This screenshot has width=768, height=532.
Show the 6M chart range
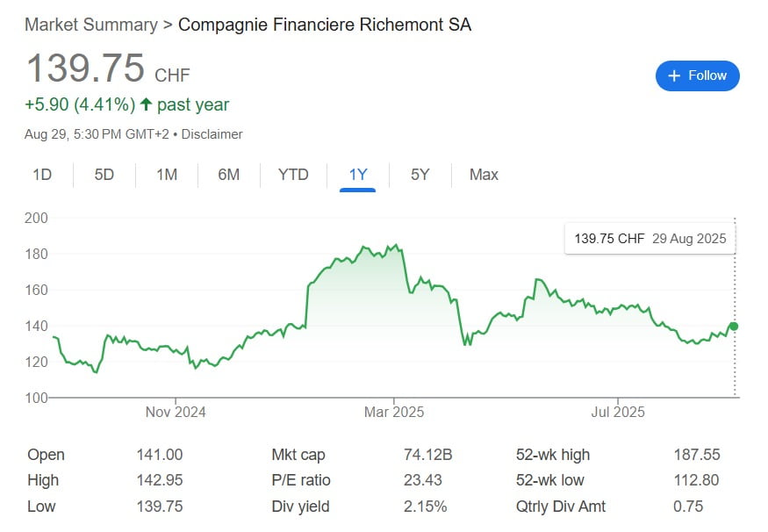[229, 175]
